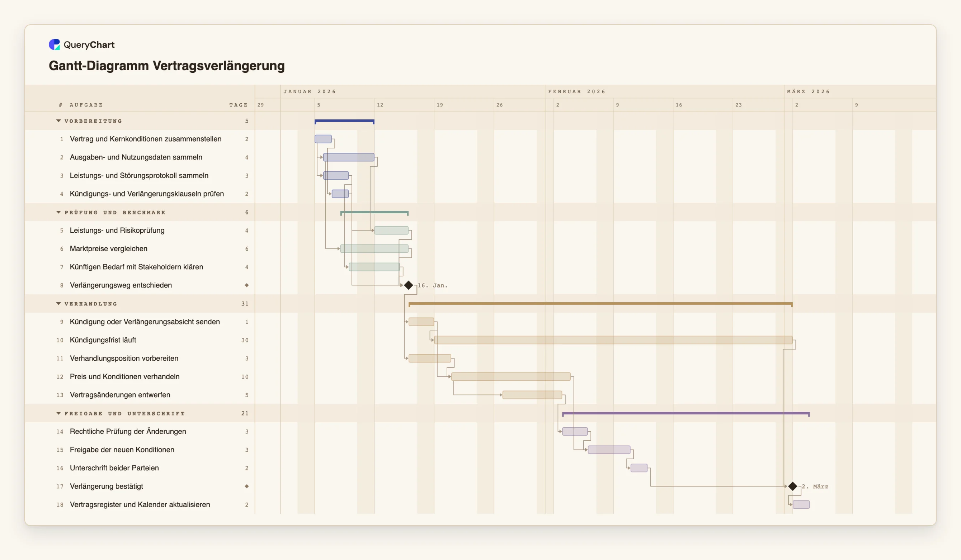Click the QueryChart logo icon
Screen dimensions: 961x560
(54, 44)
